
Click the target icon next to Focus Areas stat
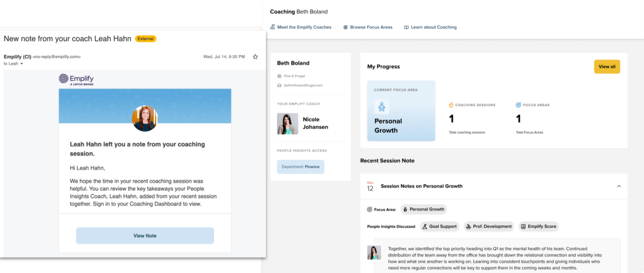pos(518,105)
